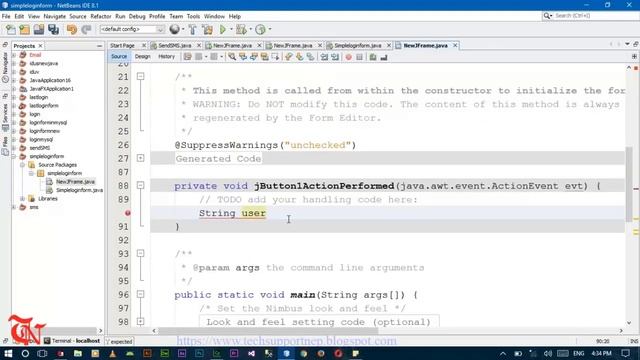Open the editor tabs list dropdown arrow

point(627,44)
